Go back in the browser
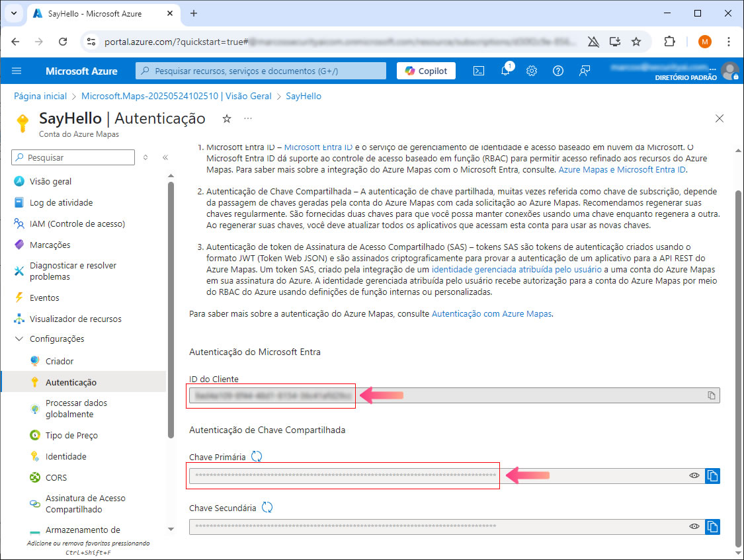The image size is (744, 560). [x=15, y=42]
